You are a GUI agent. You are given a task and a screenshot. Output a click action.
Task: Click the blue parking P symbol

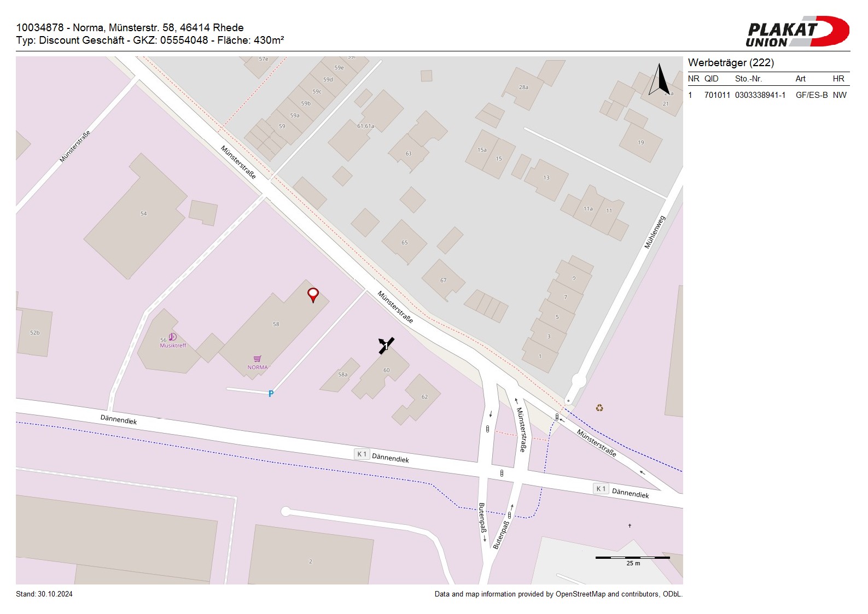point(271,394)
